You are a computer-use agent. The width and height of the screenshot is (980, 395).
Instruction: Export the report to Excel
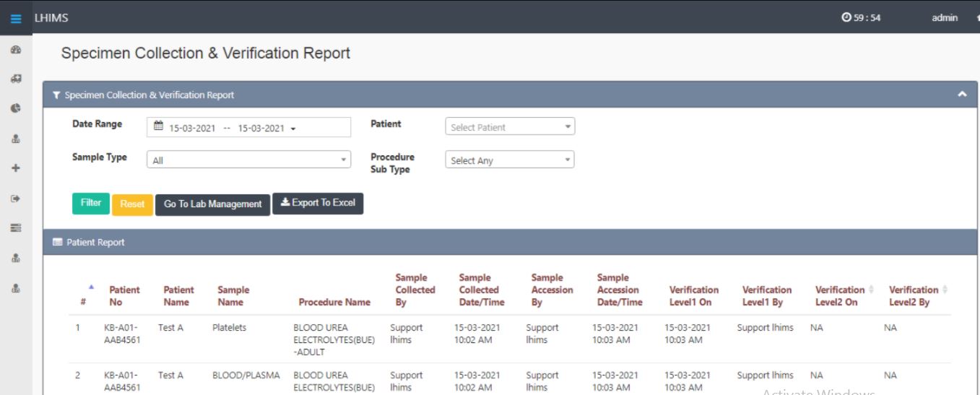click(x=318, y=203)
